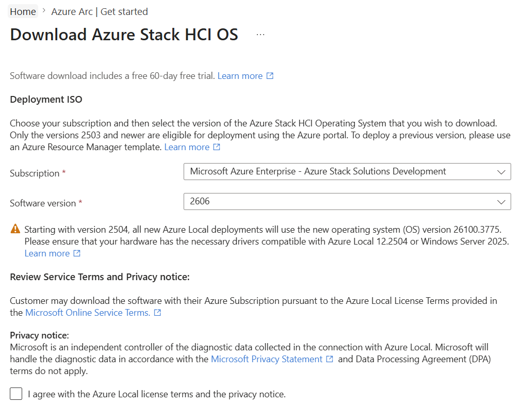Click external link icon after free trial Learn more

click(270, 76)
